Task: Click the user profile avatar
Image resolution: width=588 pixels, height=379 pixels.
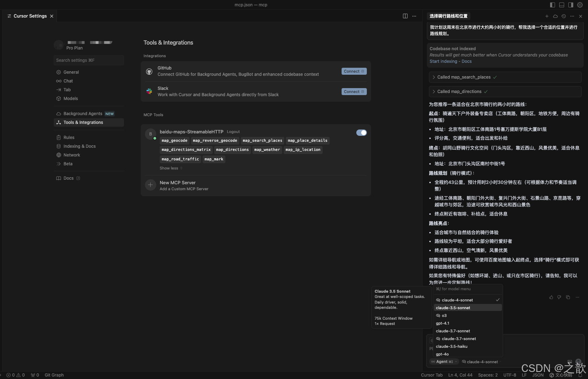Action: click(59, 45)
